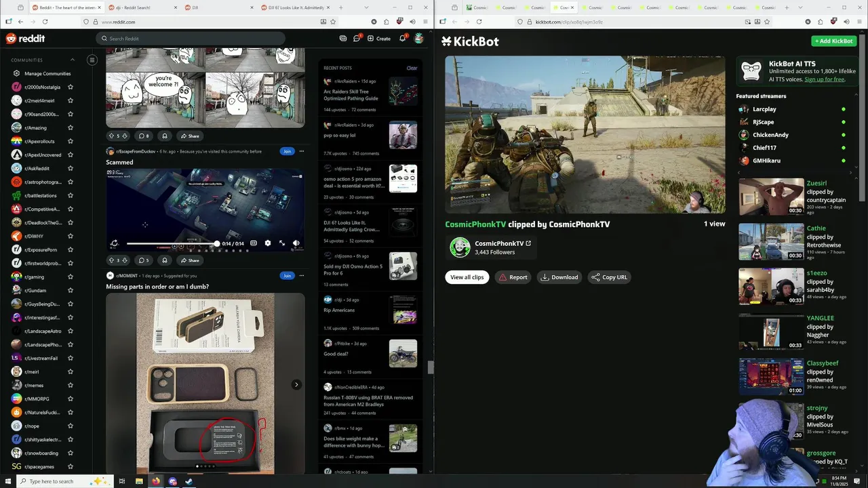868x488 pixels.
Task: Favorite r/2000sNostalgia with star
Action: [70, 87]
